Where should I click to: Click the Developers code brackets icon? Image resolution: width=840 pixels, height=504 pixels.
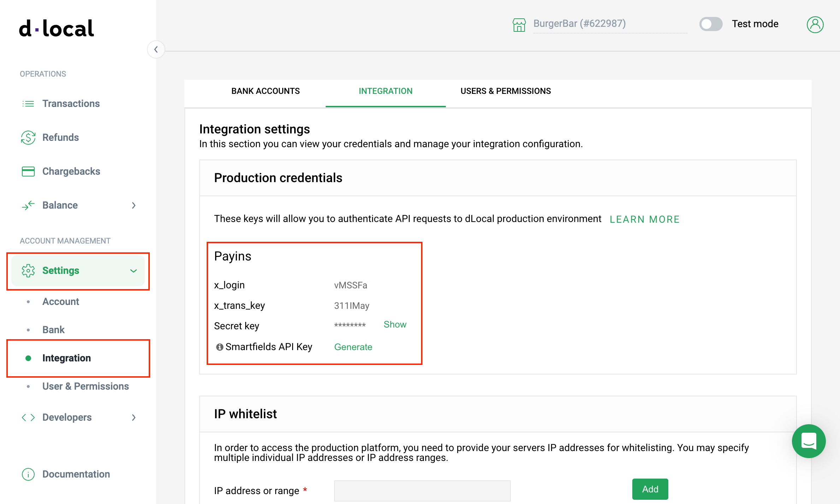pos(28,418)
